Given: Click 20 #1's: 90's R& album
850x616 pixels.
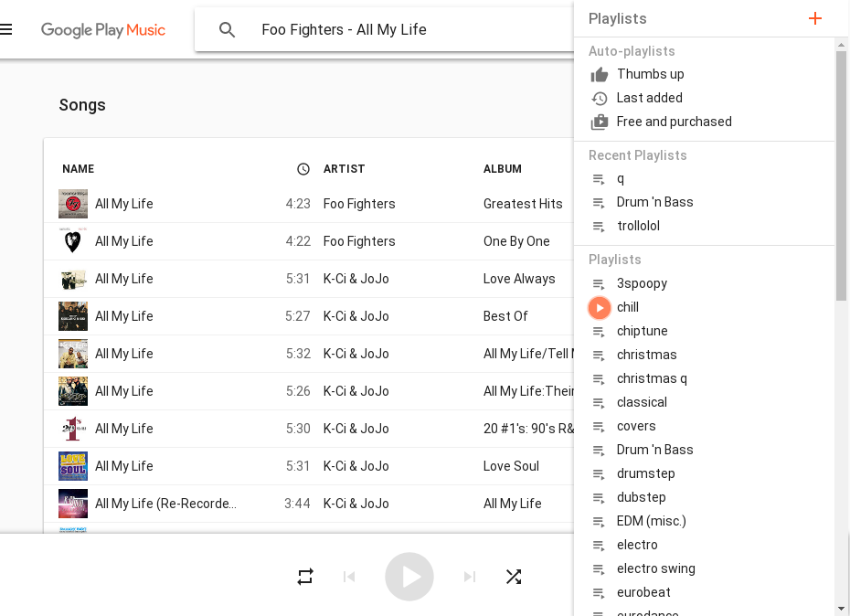Looking at the screenshot, I should pyautogui.click(x=528, y=429).
